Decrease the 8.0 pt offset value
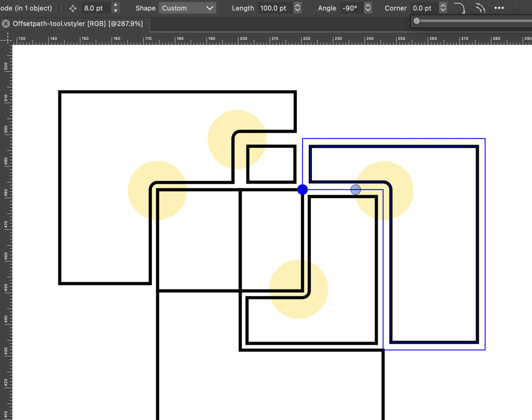 [x=116, y=11]
